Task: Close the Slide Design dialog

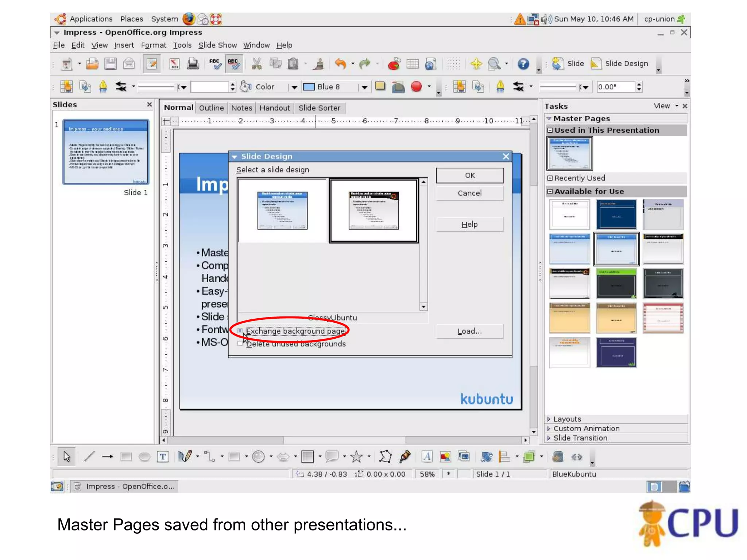Action: [506, 156]
